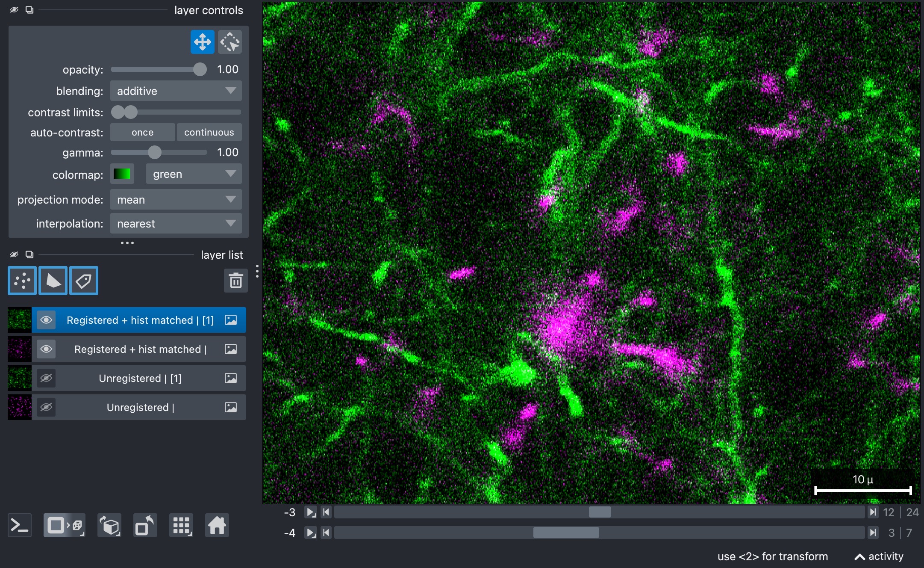The height and width of the screenshot is (568, 924).
Task: Show the bottom Unregistered layer
Action: [x=46, y=407]
